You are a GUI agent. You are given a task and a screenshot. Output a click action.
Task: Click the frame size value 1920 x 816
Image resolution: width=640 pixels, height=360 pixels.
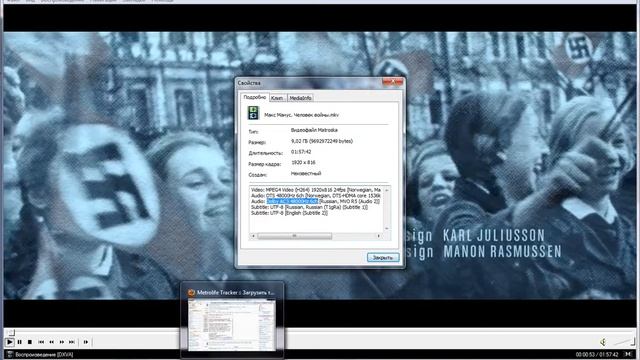pyautogui.click(x=303, y=162)
